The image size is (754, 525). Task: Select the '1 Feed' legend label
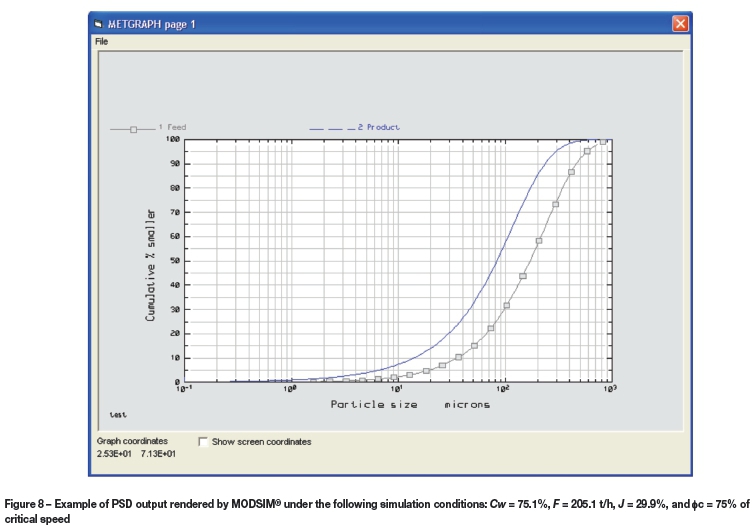(x=173, y=128)
